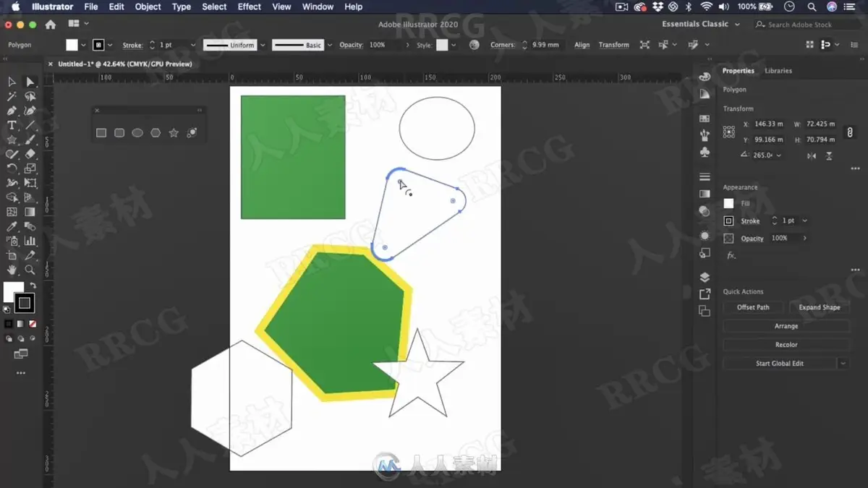Open the Object menu
The height and width of the screenshot is (488, 868).
148,7
